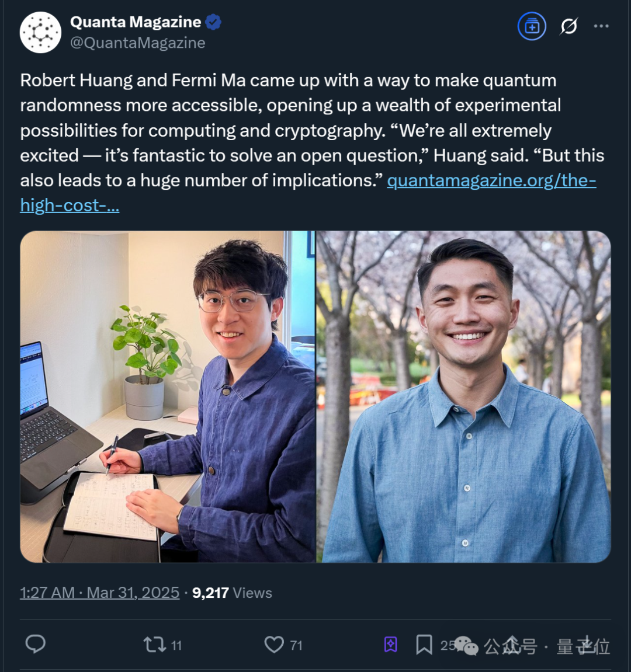Click the reply speech bubble icon

(x=36, y=644)
